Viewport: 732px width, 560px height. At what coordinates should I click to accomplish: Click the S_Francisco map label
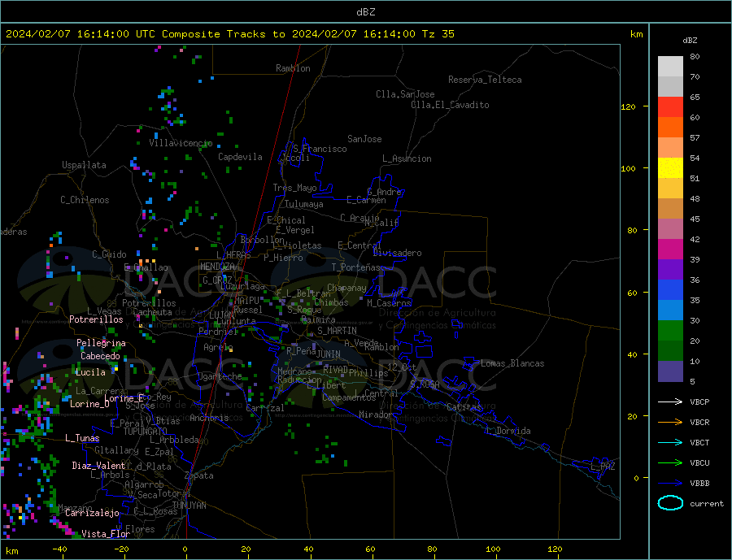pyautogui.click(x=320, y=149)
